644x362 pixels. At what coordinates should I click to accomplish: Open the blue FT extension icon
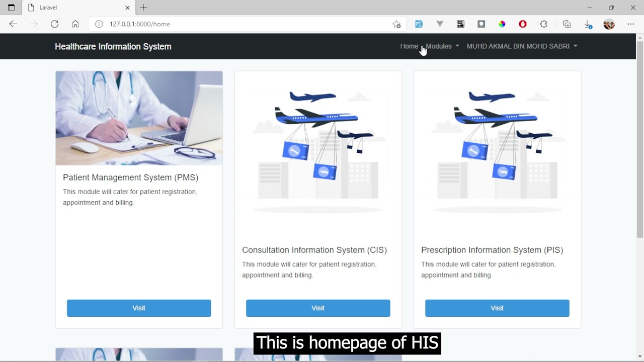point(419,24)
